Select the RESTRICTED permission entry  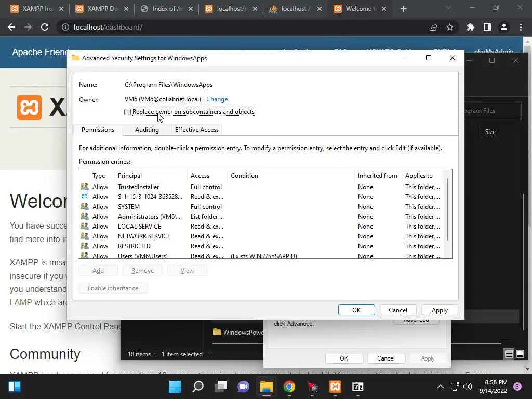pyautogui.click(x=261, y=246)
